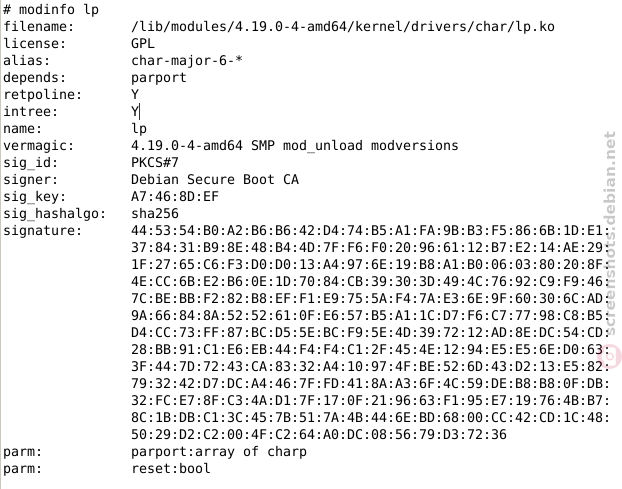Click the vermagic version string
The width and height of the screenshot is (622, 489).
tap(295, 146)
